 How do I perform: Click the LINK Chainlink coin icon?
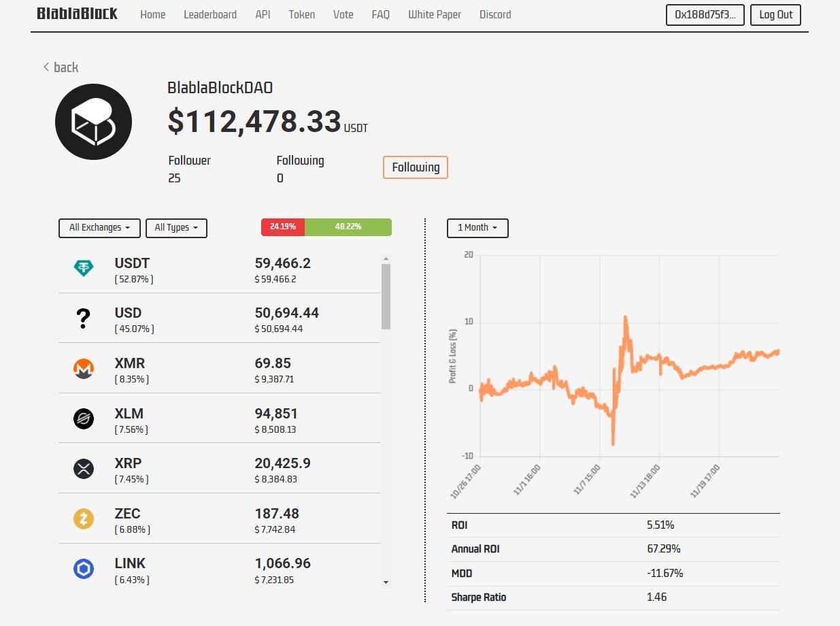[84, 570]
